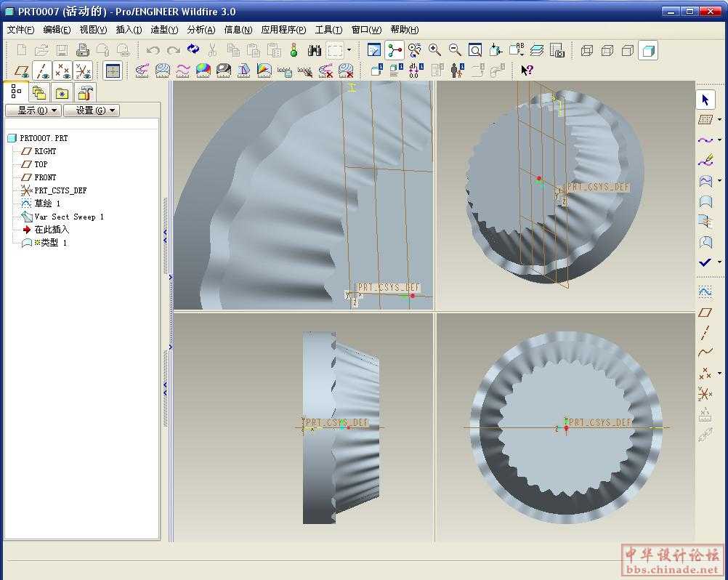
Task: Click the model info icon with blue badge
Action: point(376,70)
